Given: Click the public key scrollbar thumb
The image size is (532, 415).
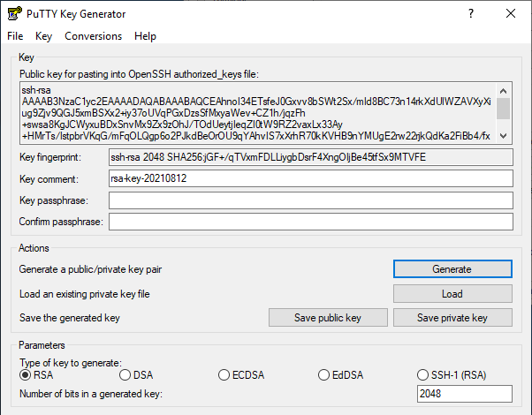Looking at the screenshot, I should [x=504, y=109].
